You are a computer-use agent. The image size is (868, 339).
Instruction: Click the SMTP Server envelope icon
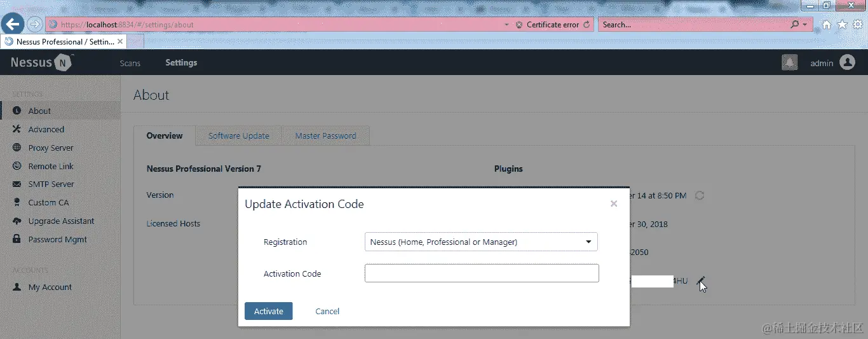17,184
